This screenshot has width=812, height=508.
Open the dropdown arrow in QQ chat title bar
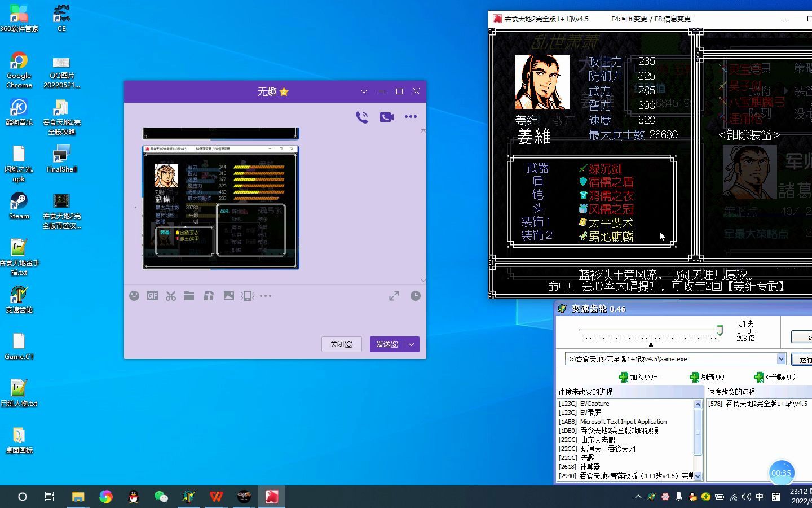click(x=364, y=91)
